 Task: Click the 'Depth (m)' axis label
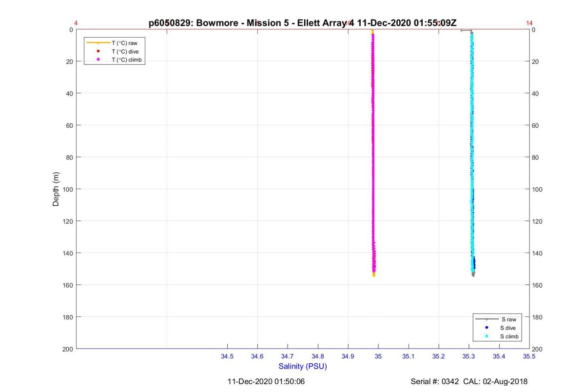[56, 189]
